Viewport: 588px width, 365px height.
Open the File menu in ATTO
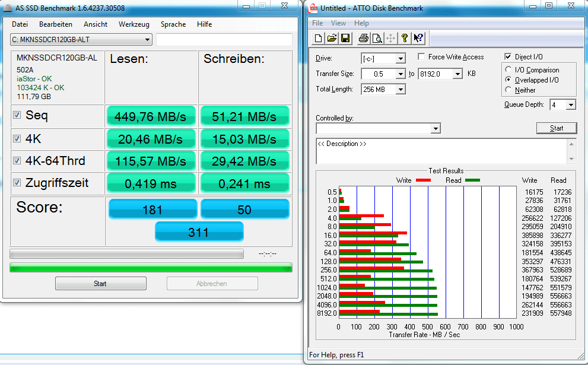(x=317, y=23)
